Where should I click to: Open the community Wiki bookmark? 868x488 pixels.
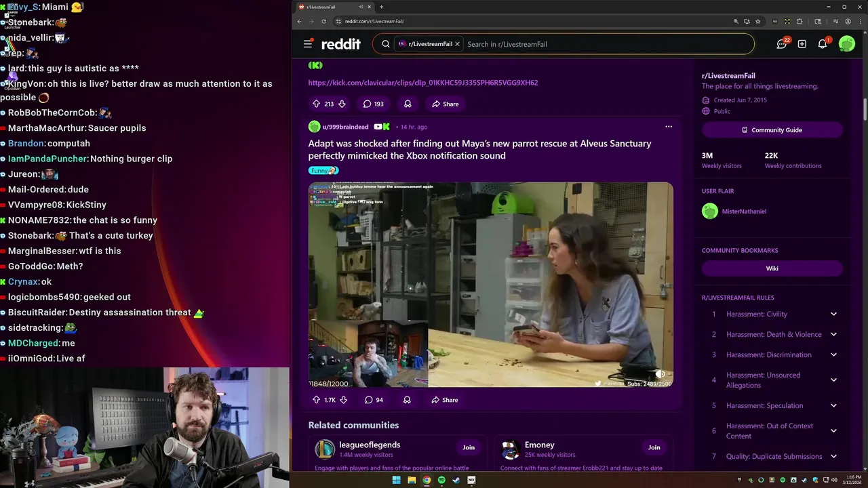[772, 268]
